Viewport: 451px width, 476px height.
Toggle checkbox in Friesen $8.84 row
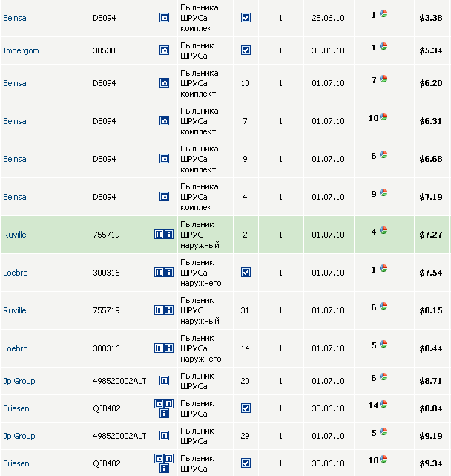(246, 408)
